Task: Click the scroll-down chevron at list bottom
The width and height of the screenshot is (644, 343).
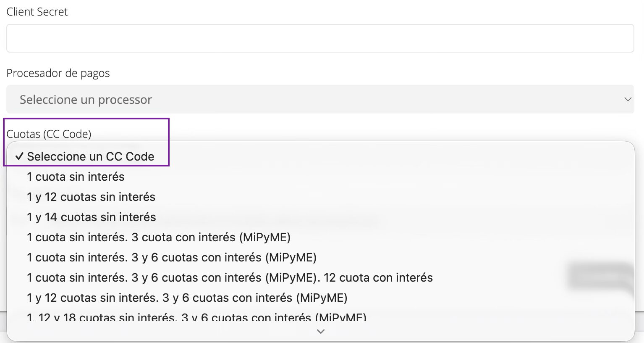Action: (x=321, y=331)
